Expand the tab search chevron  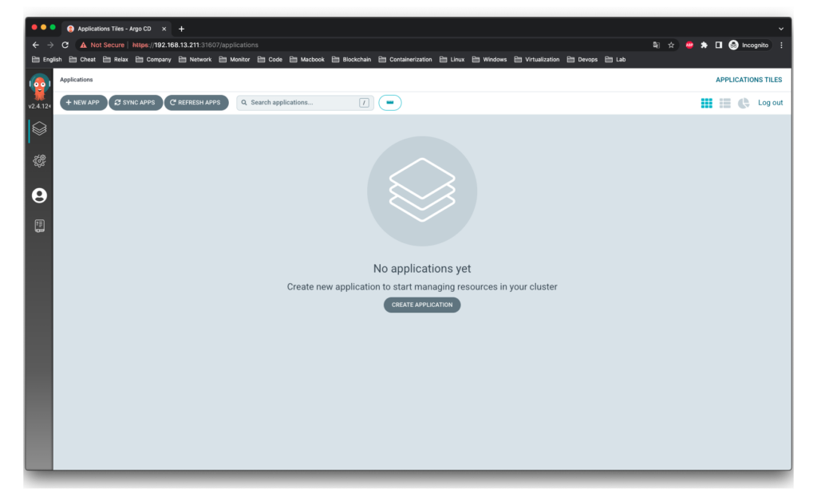(780, 30)
